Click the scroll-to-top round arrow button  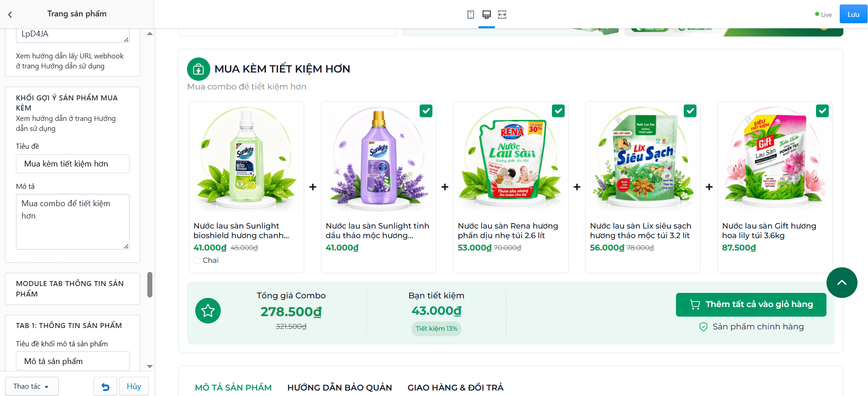842,282
